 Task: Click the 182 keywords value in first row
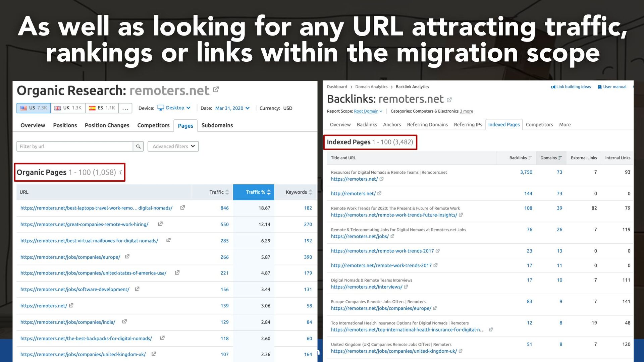[x=308, y=208]
